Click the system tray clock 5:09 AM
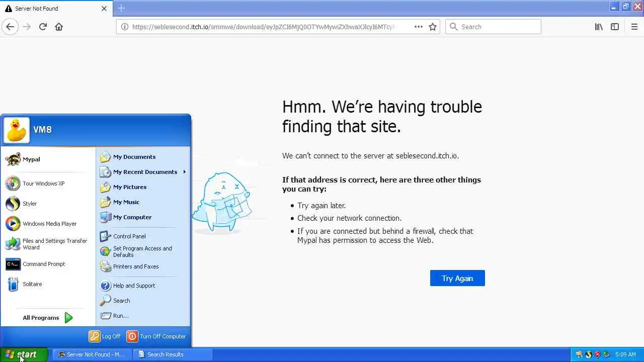Image resolution: width=644 pixels, height=362 pixels. pos(625,354)
